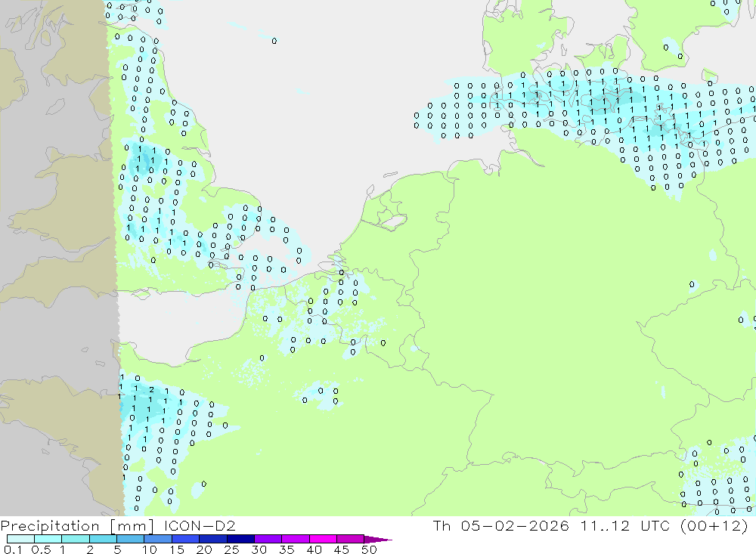Choose the 20–25 mm legend color swatch
The height and width of the screenshot is (554, 756).
click(212, 539)
